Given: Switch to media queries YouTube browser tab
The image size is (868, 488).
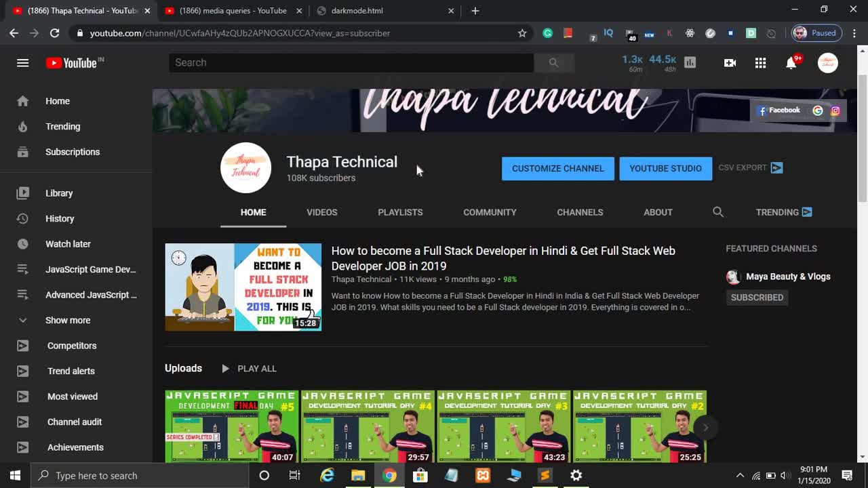Looking at the screenshot, I should tap(233, 11).
